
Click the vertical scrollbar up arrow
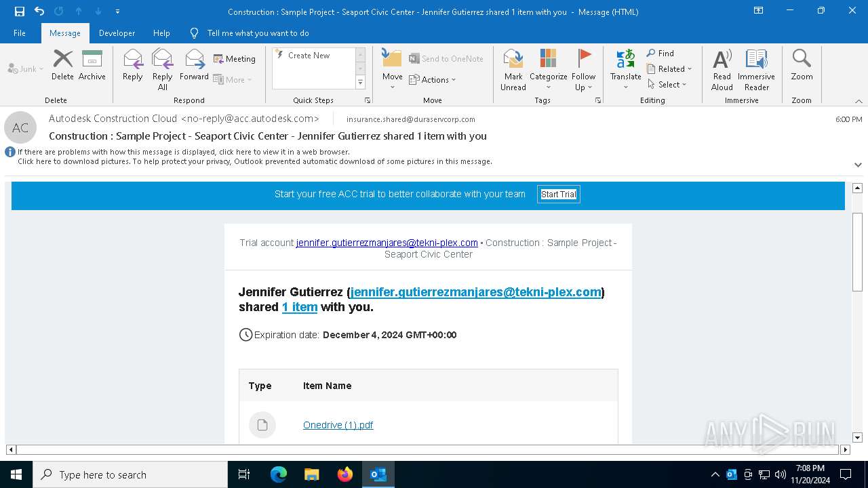[857, 188]
